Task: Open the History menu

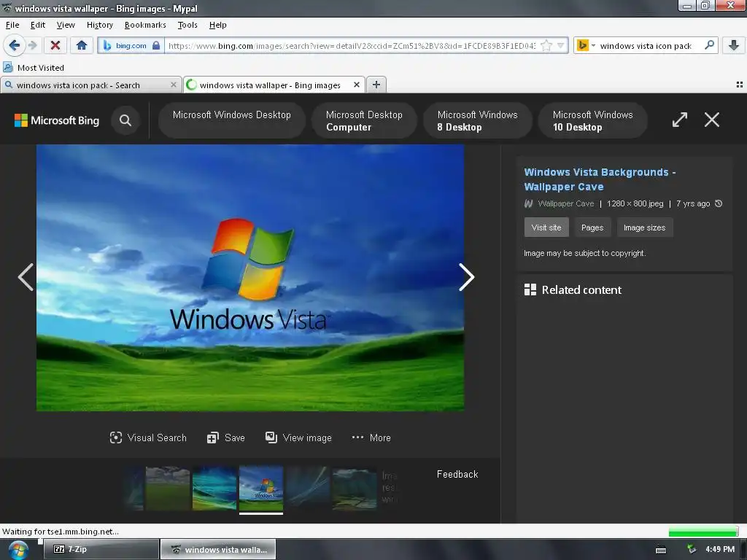Action: tap(99, 25)
